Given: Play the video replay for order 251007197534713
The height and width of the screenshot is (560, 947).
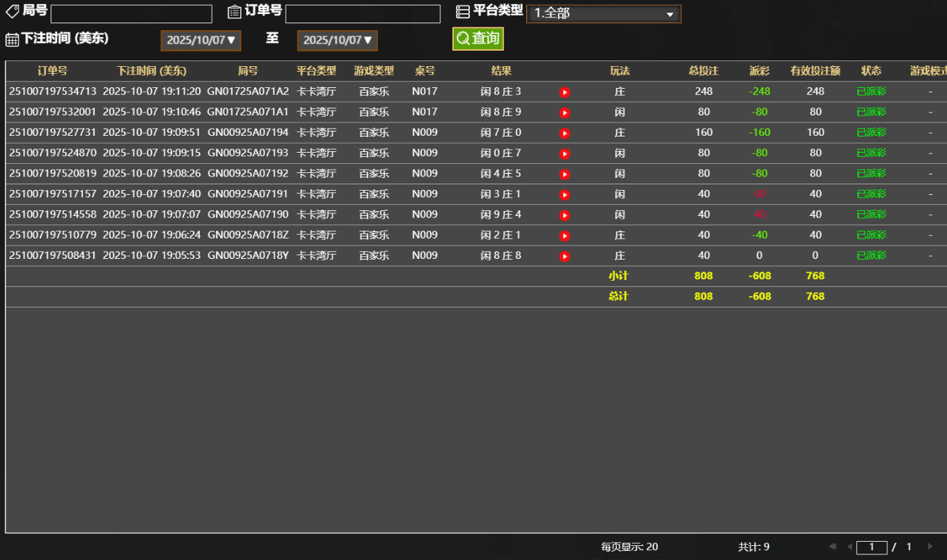Looking at the screenshot, I should (564, 91).
